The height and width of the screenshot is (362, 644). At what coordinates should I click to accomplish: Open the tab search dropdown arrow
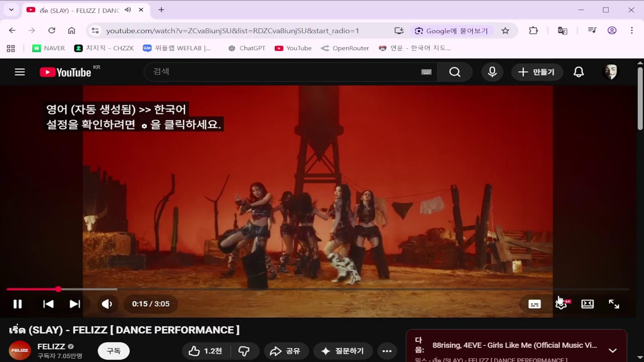point(11,10)
